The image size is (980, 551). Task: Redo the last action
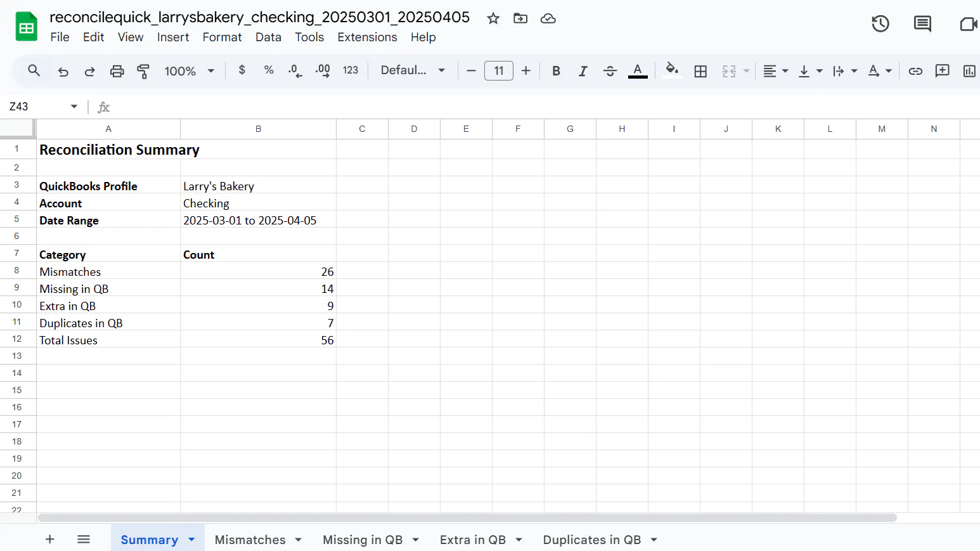(x=90, y=71)
